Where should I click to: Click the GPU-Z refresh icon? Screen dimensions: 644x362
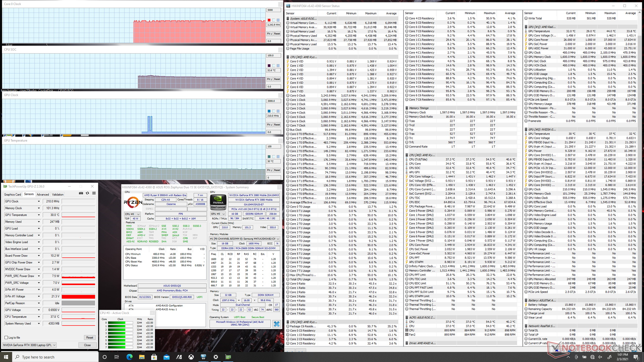pos(88,193)
